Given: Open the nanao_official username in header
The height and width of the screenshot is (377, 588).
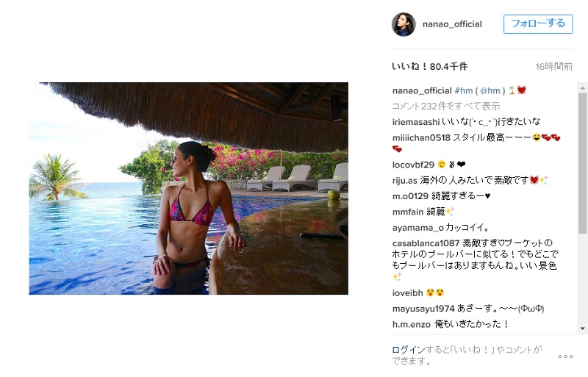Looking at the screenshot, I should pyautogui.click(x=452, y=24).
